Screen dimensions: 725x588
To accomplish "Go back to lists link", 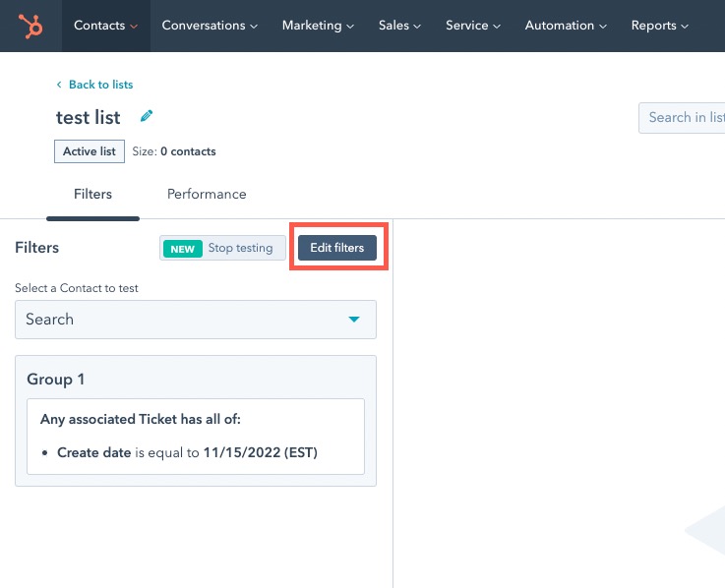I will pyautogui.click(x=100, y=85).
